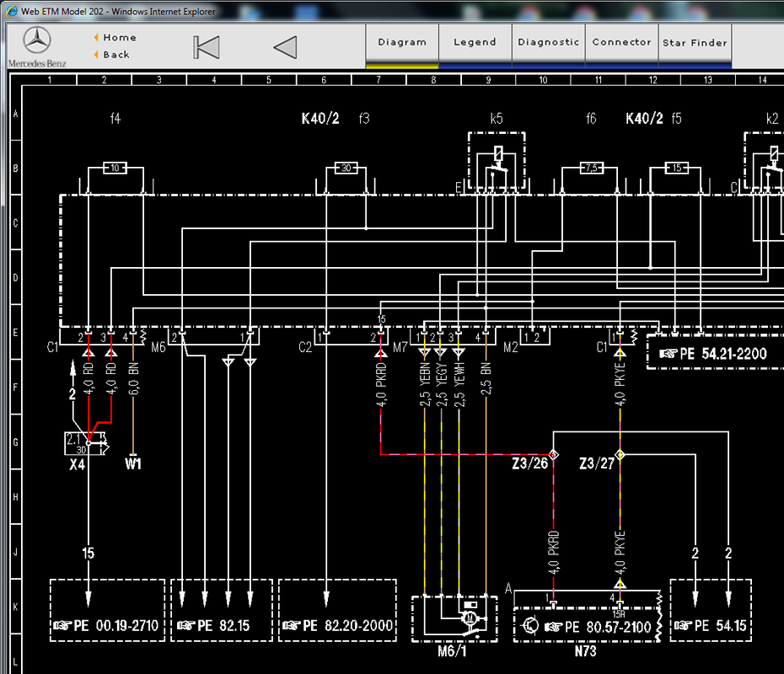Click the K40/2 f3 fuse symbol
Screen dimensions: 784x674
[x=346, y=168]
